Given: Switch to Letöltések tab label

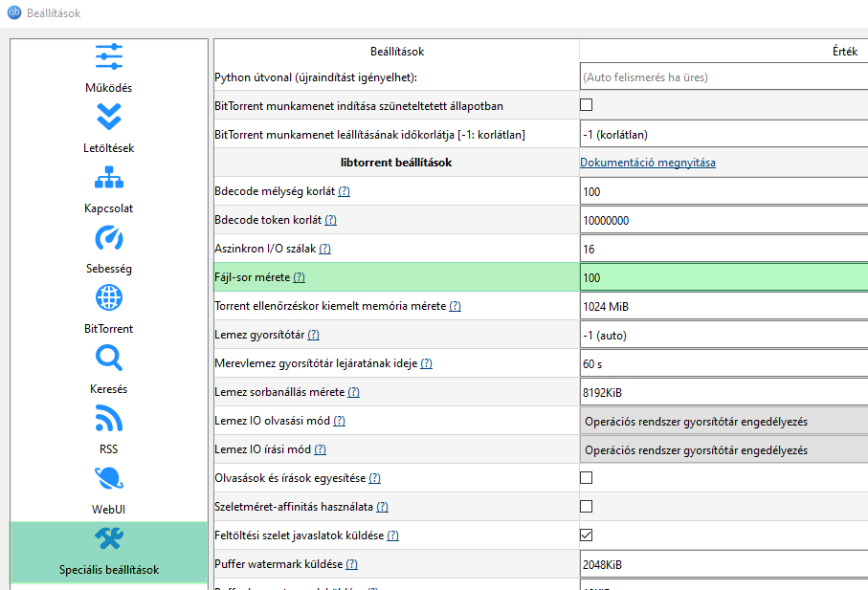Looking at the screenshot, I should point(108,147).
